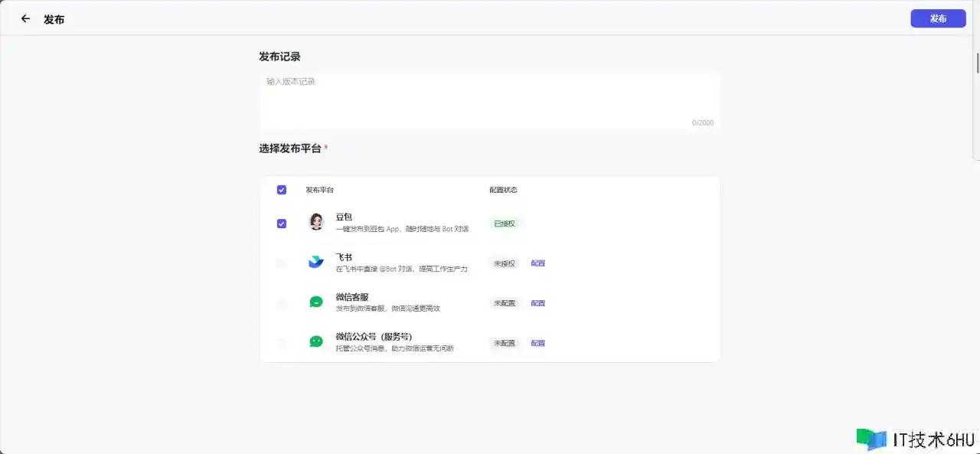The width and height of the screenshot is (980, 454).
Task: Click the vertical scrollbar on the right edge
Action: pos(977,63)
